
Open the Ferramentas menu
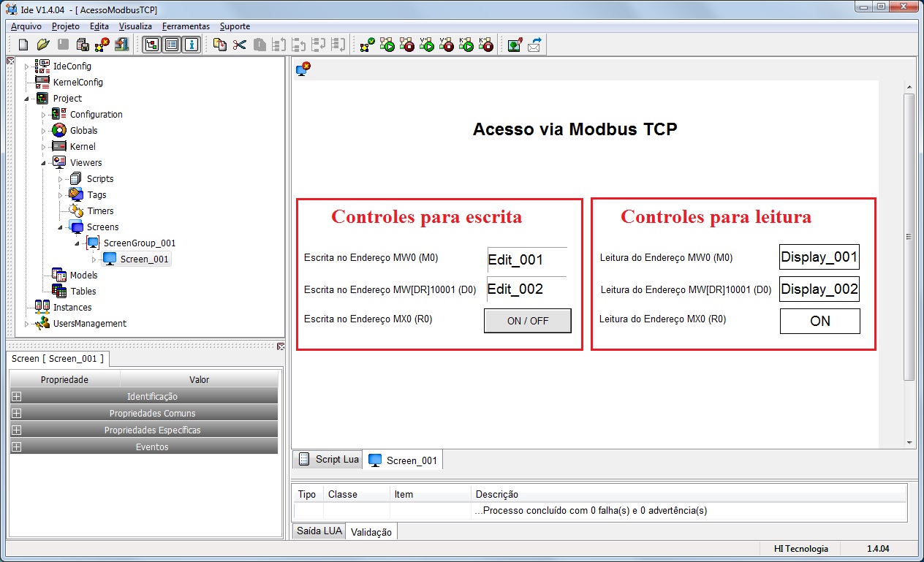tap(186, 26)
